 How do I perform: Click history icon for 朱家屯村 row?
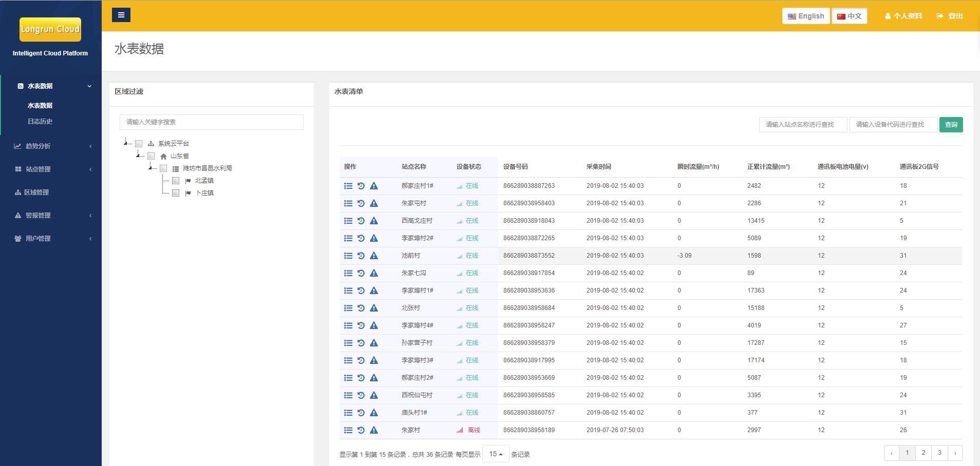361,203
